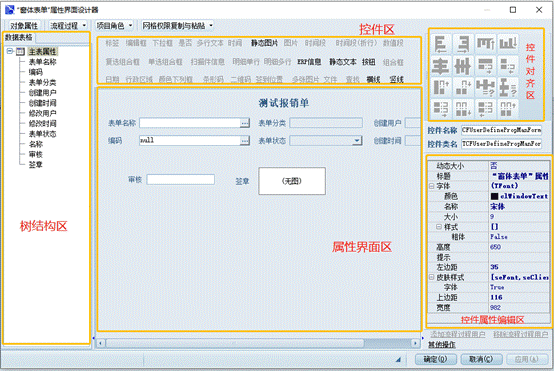554x371 pixels.
Task: Select 修改时间 in the tree
Action: [42, 124]
